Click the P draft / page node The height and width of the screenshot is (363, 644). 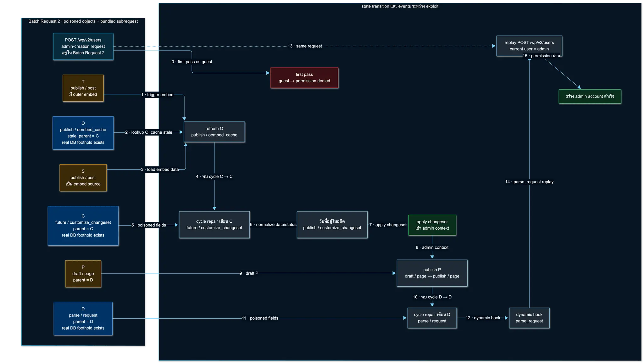(83, 274)
